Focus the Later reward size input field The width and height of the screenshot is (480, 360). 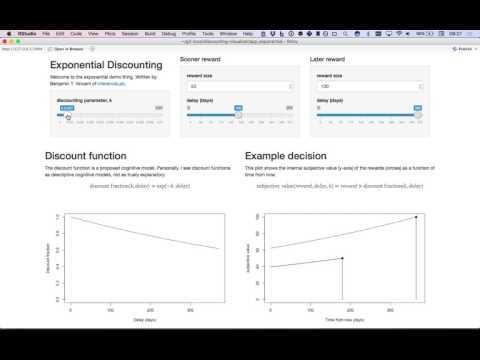point(370,86)
